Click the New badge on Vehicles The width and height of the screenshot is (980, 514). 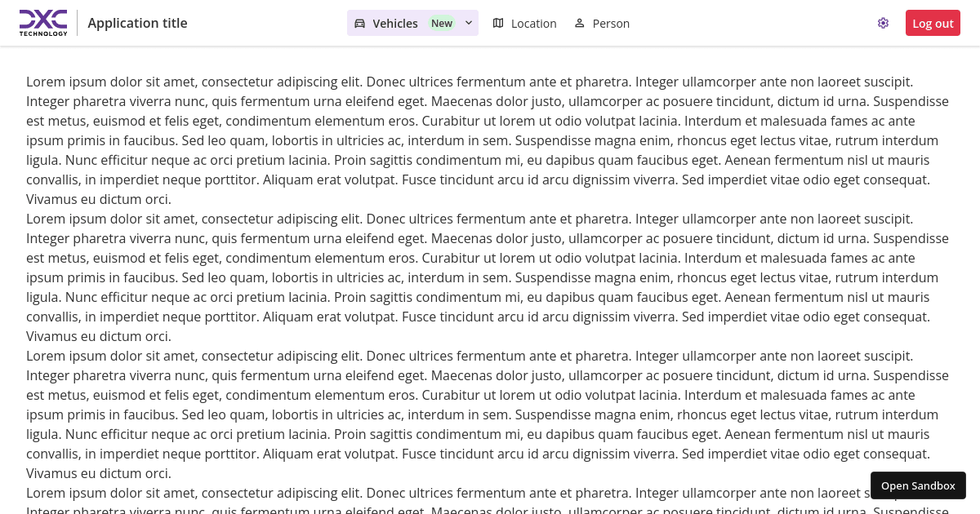click(x=442, y=23)
